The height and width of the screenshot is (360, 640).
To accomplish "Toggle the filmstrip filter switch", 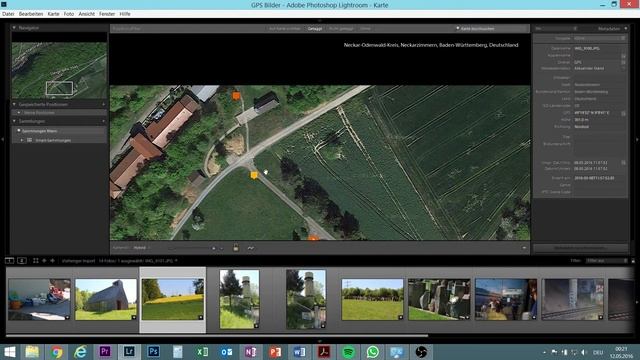I will pyautogui.click(x=633, y=260).
